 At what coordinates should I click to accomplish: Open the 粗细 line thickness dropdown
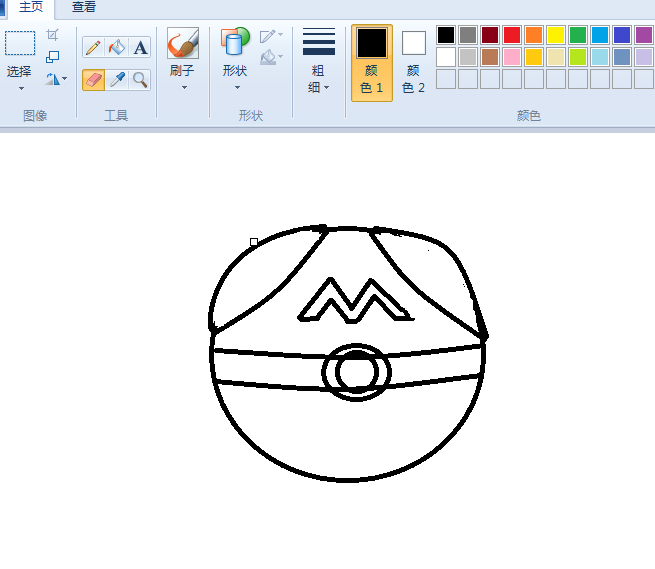click(x=319, y=61)
